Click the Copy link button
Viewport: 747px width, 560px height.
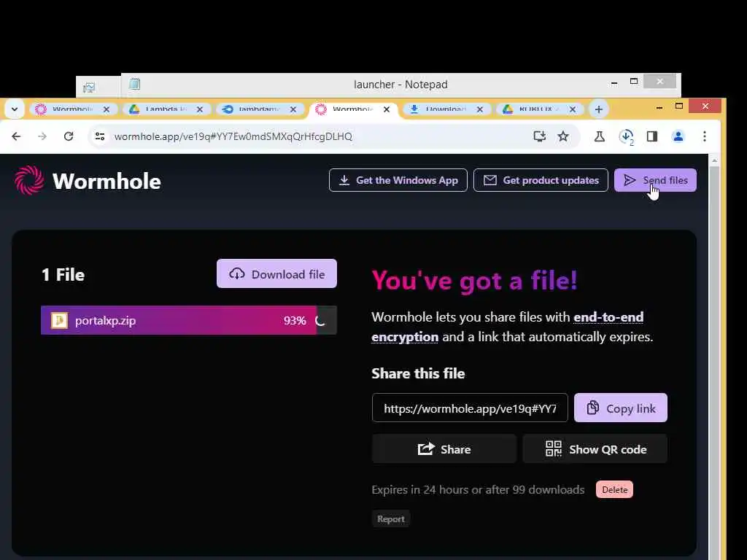point(621,408)
